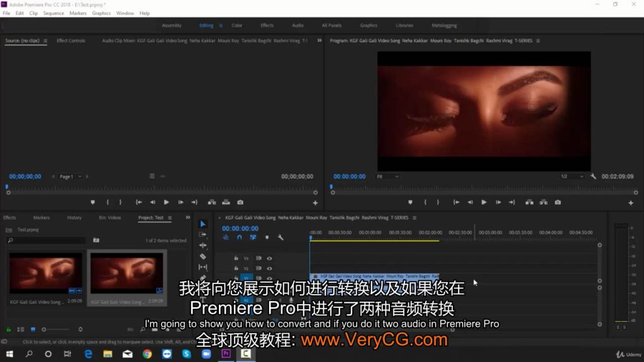Add Marker in Program monitor
This screenshot has width=644, height=362.
(x=410, y=202)
